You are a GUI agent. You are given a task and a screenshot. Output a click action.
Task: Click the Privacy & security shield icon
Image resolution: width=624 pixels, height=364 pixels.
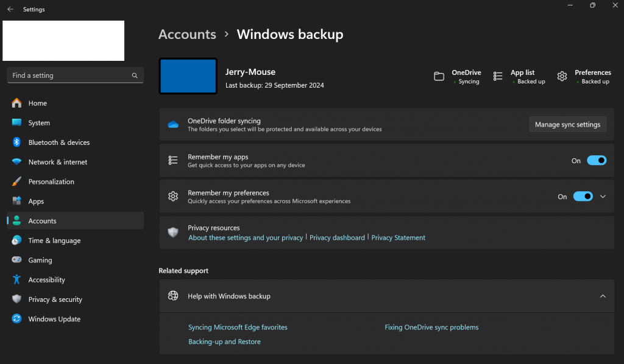point(16,299)
